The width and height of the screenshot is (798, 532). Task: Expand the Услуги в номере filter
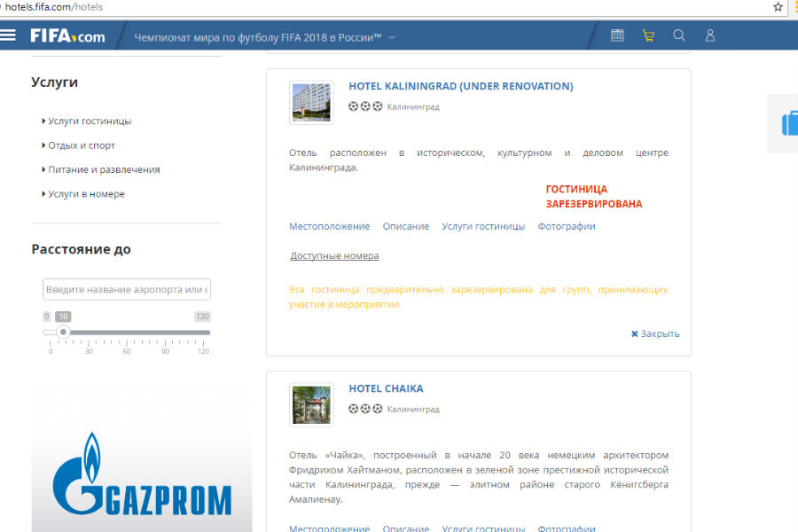[x=86, y=194]
